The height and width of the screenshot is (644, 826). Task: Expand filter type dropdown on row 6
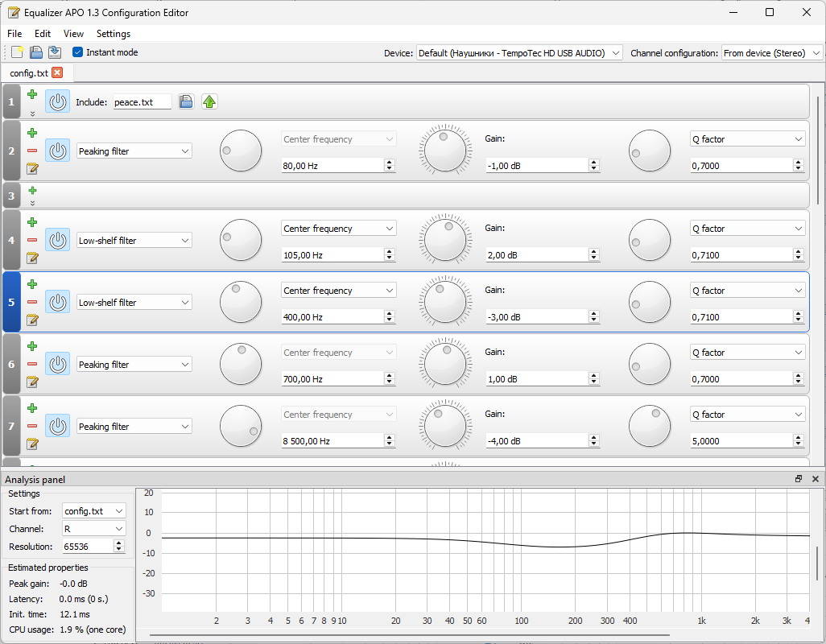click(134, 365)
